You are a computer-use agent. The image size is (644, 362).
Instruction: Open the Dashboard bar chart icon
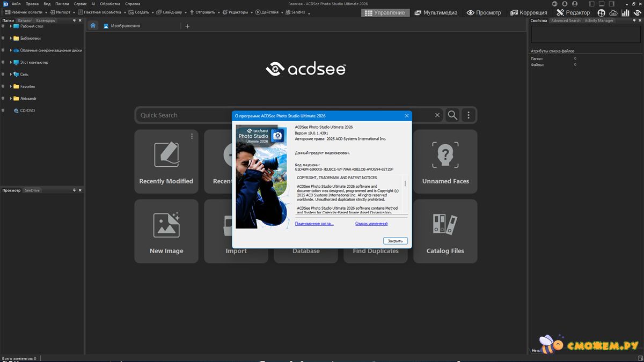click(x=625, y=12)
